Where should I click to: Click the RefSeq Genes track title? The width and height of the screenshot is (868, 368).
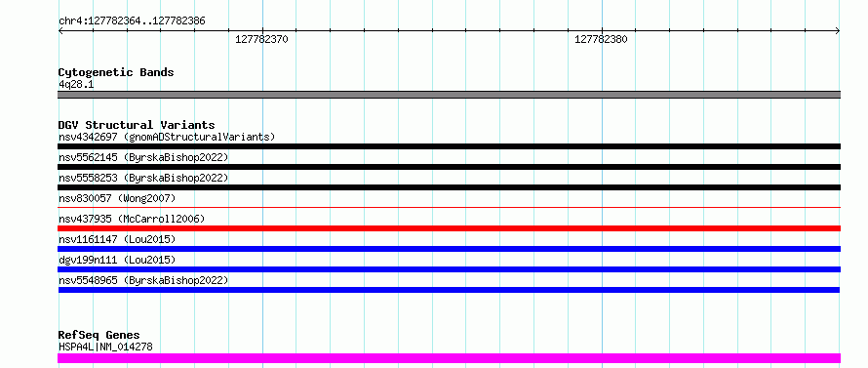99,335
